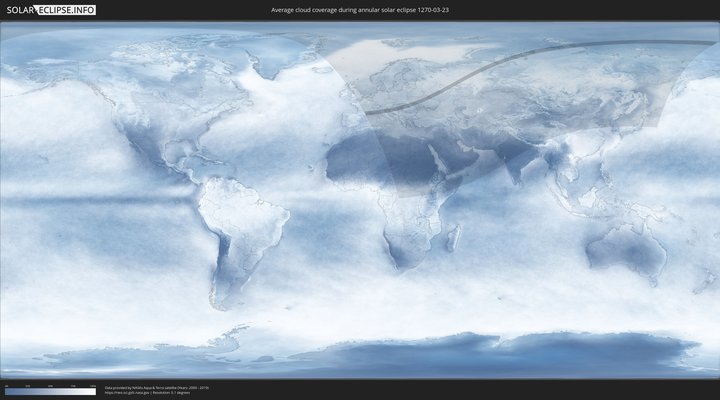The width and height of the screenshot is (720, 400).
Task: Click the cloud coverage color scale bar
Action: [x=51, y=392]
